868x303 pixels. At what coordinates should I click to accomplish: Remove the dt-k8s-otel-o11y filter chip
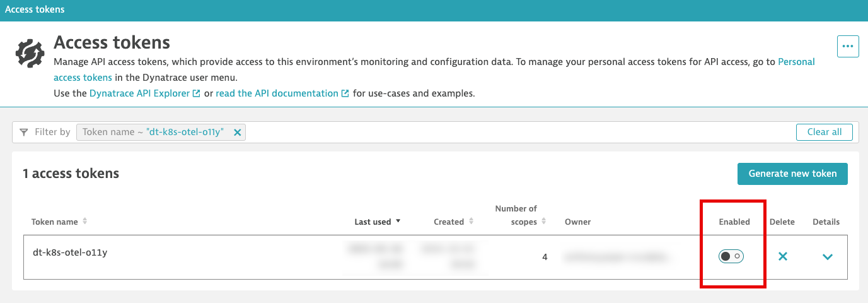pyautogui.click(x=237, y=133)
